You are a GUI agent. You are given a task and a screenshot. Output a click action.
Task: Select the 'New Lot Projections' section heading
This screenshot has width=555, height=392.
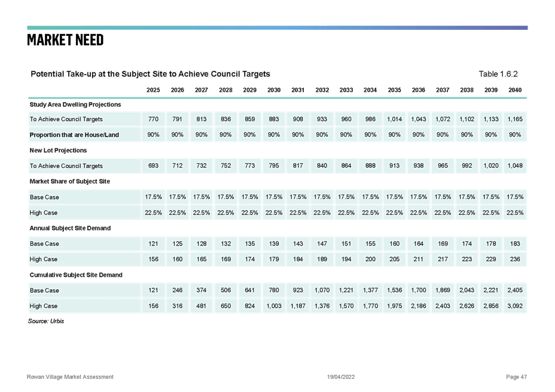(59, 151)
